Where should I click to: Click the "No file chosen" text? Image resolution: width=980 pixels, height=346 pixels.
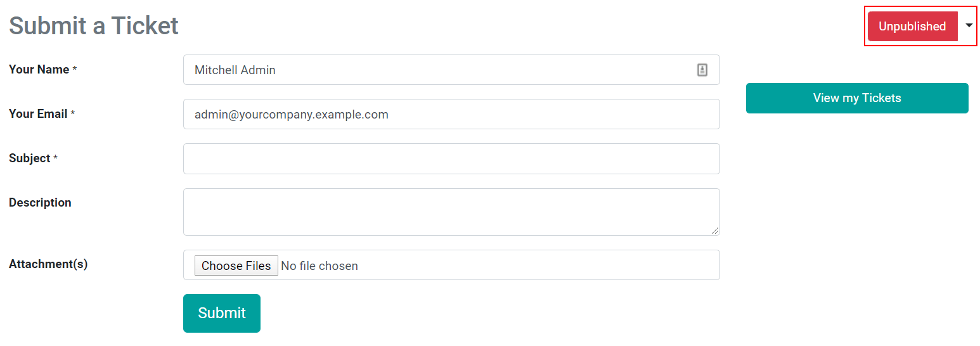click(319, 266)
